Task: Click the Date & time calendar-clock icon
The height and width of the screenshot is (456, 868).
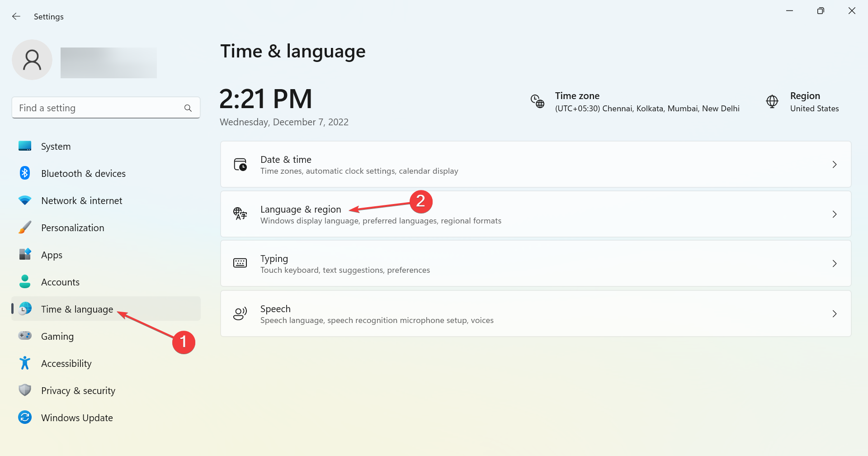Action: click(240, 164)
